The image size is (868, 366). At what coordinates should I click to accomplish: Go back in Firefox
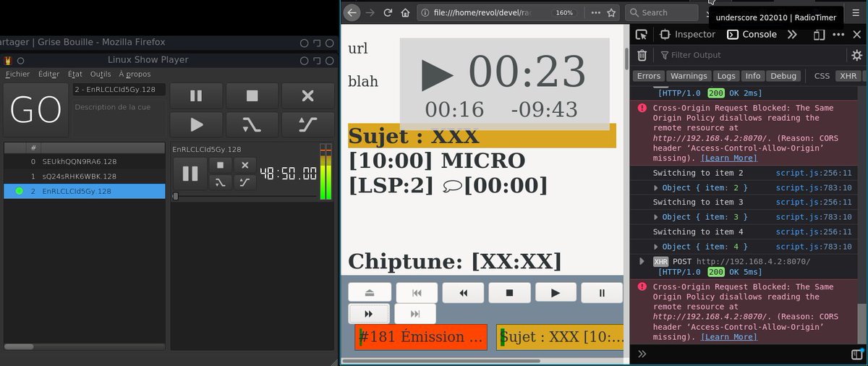352,12
